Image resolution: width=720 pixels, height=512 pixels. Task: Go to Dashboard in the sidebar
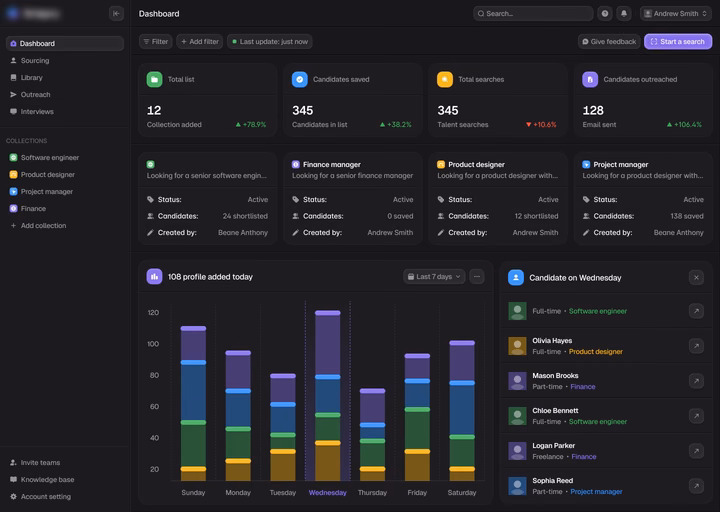(x=65, y=43)
